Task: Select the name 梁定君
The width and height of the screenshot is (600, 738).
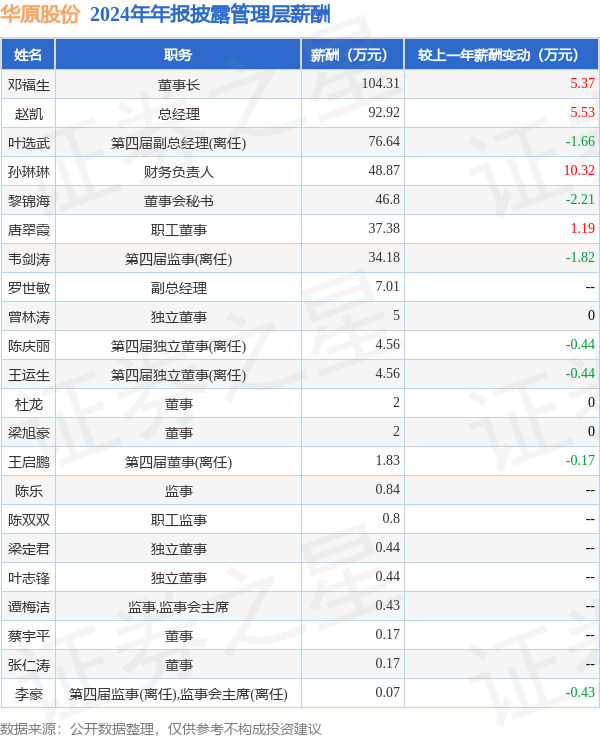Action: (29, 549)
